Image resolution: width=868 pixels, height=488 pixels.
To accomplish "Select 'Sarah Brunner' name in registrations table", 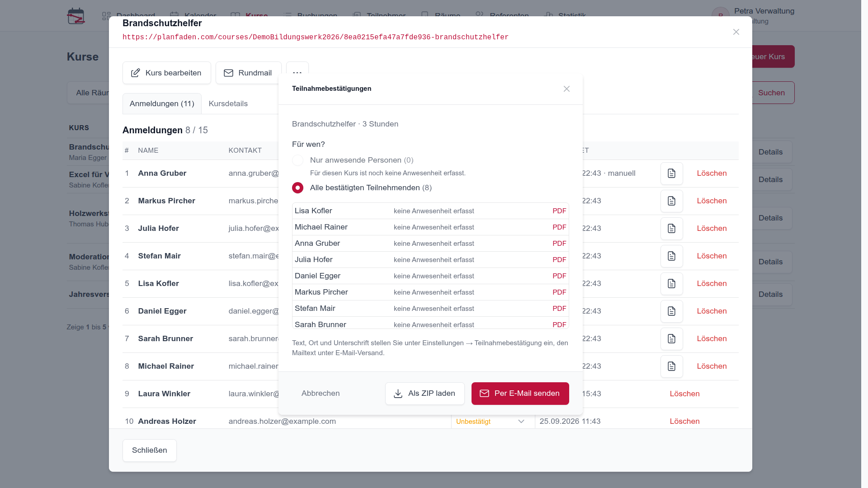I will (165, 339).
